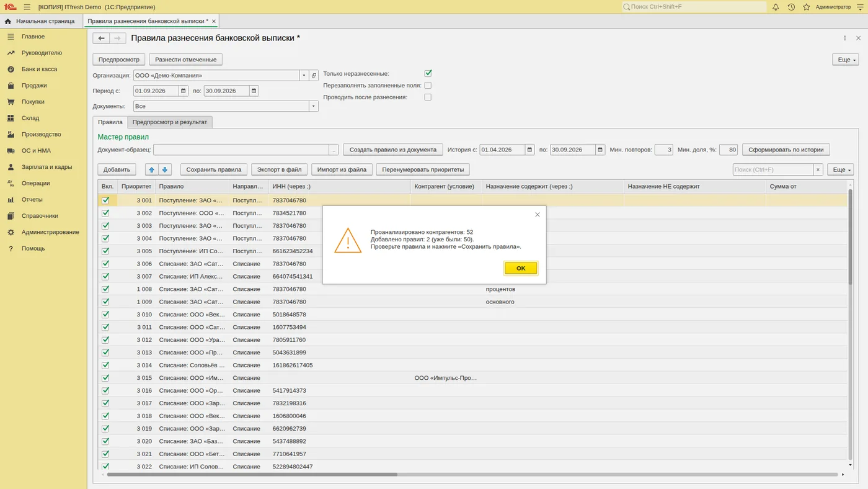Click the 1C logo icon

pos(10,7)
